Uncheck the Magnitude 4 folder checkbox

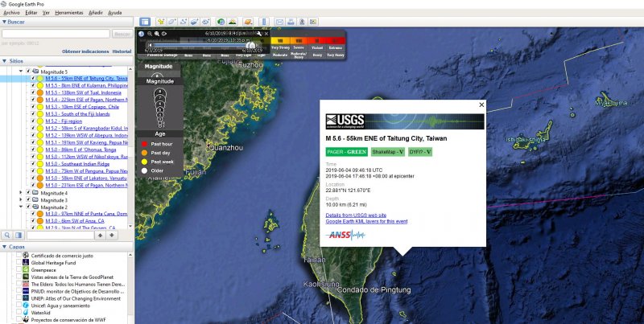coord(28,193)
